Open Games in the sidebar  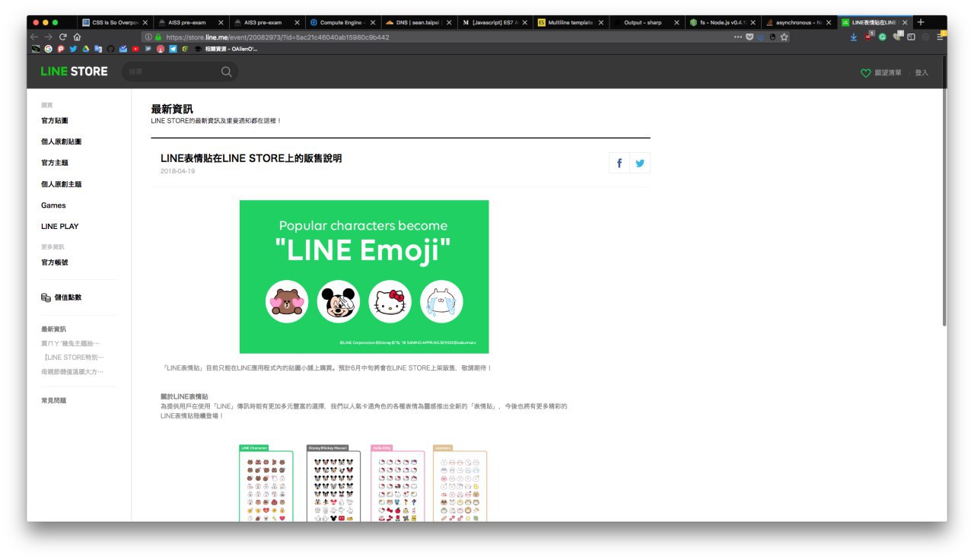click(x=53, y=205)
